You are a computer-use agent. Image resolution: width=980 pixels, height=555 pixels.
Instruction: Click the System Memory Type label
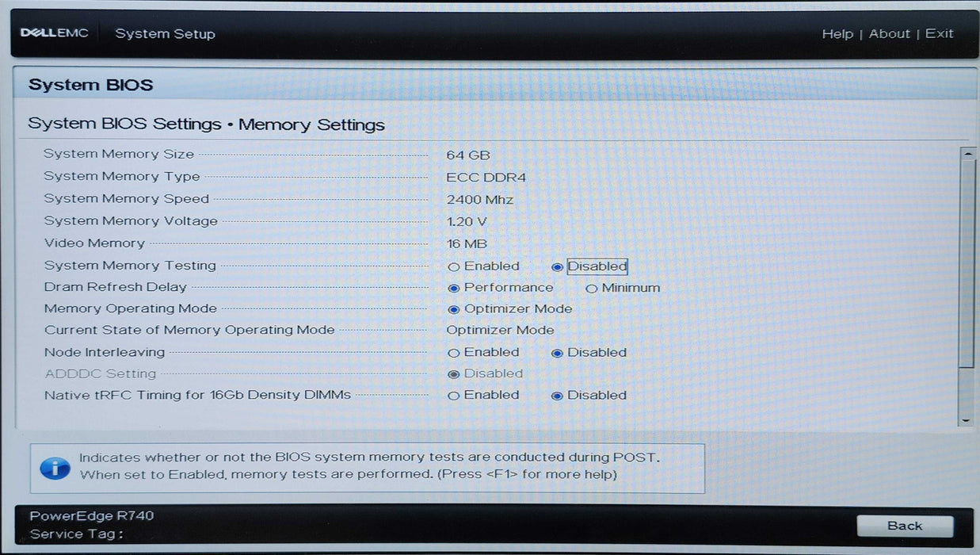[122, 177]
